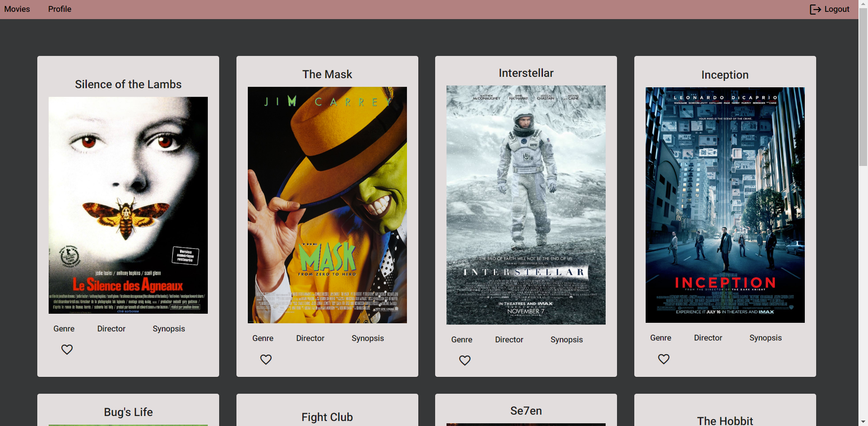The width and height of the screenshot is (868, 426).
Task: View Director of The Mask
Action: (x=310, y=338)
